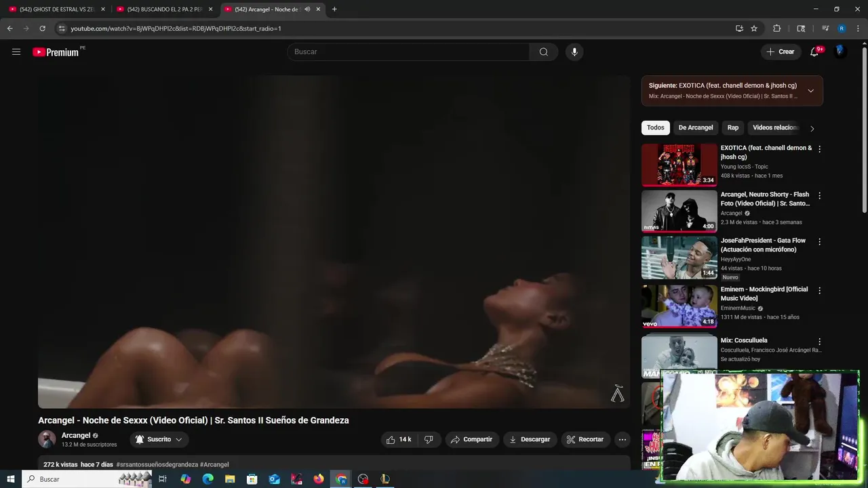This screenshot has width=868, height=488.
Task: Click the Recortar clip button
Action: tap(585, 439)
